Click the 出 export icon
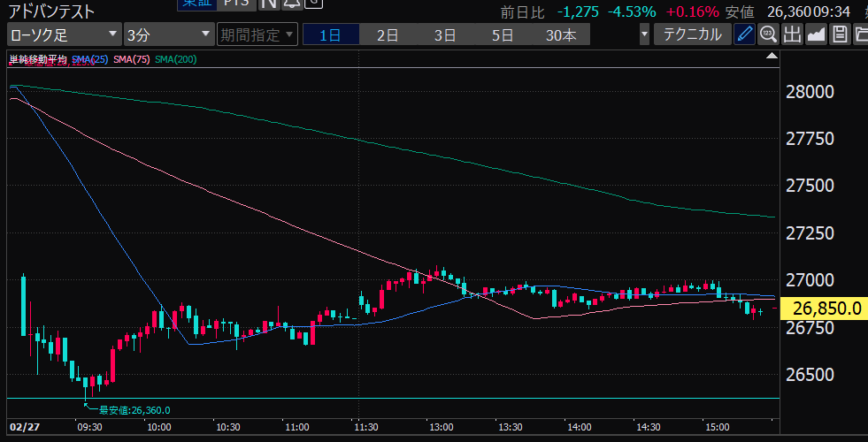Viewport: 868px width, 442px height. tap(792, 35)
